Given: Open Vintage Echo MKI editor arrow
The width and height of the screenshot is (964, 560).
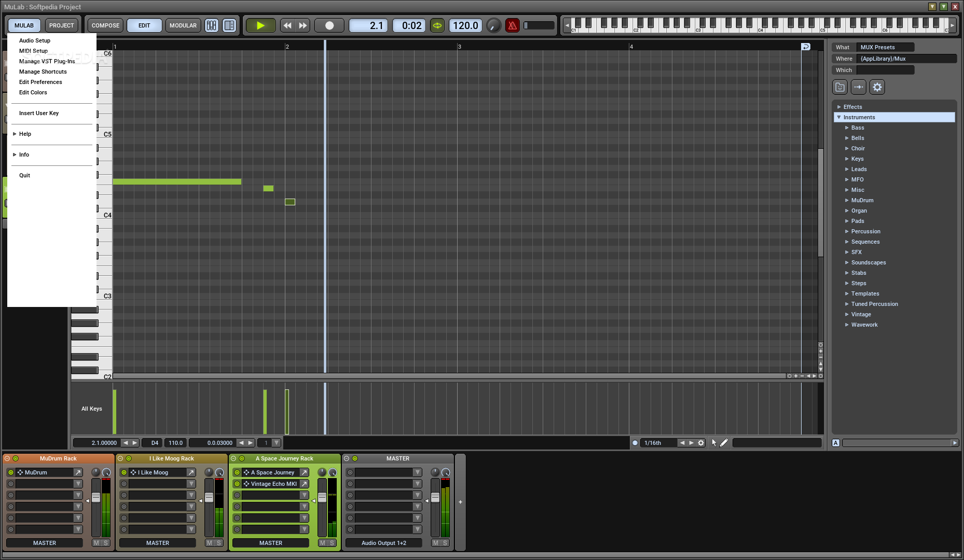Looking at the screenshot, I should point(304,484).
